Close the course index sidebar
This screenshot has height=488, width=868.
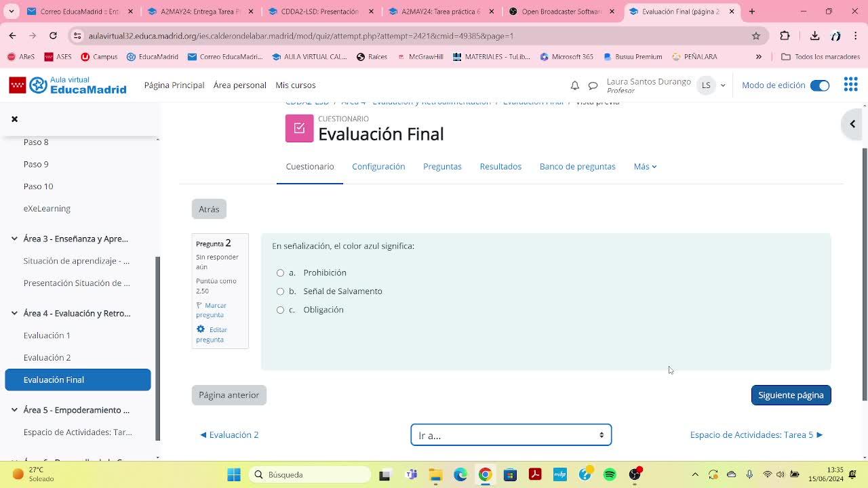(x=14, y=119)
